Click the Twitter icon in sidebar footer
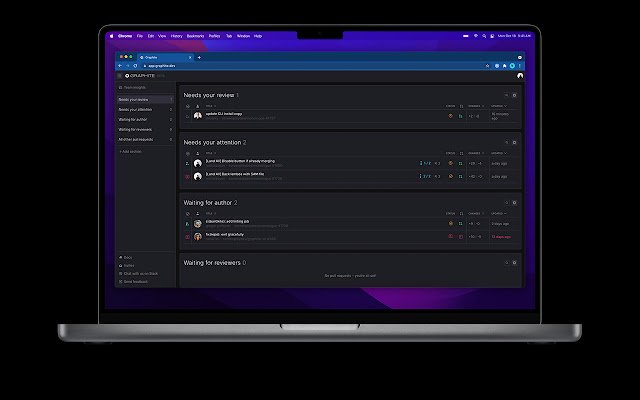 click(x=120, y=266)
